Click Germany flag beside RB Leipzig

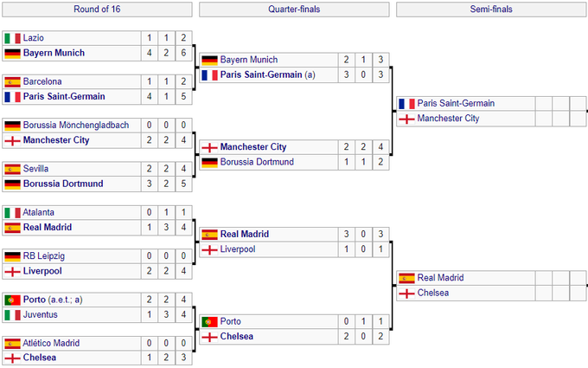(12, 256)
